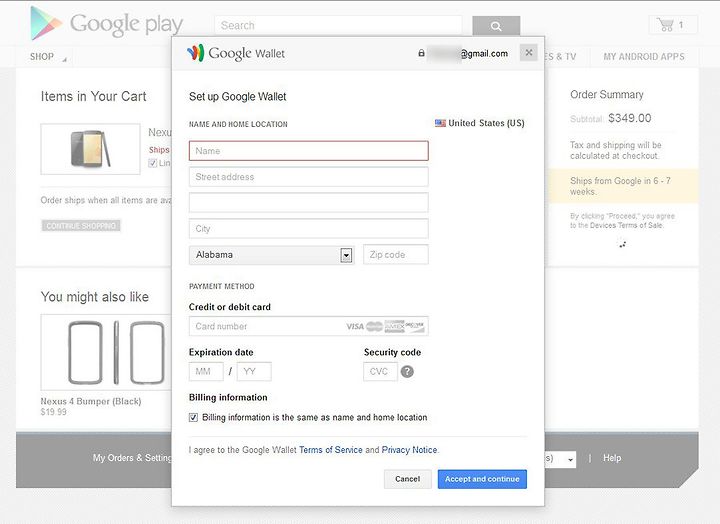Expand the SHOP menu arrow
The height and width of the screenshot is (524, 720).
tap(64, 60)
